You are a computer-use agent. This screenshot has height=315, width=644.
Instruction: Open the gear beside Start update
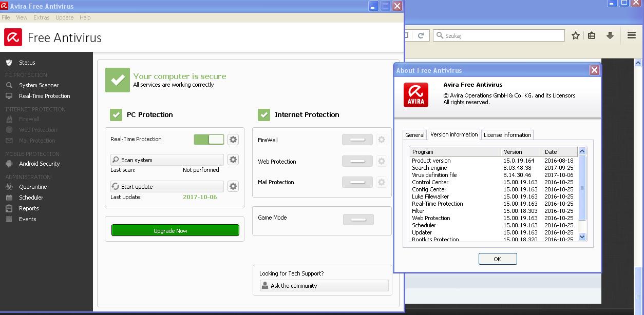pos(233,186)
